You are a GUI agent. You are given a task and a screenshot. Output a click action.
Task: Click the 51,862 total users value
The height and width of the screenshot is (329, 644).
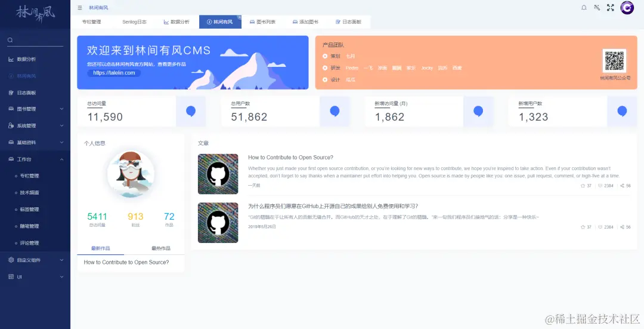pos(249,117)
